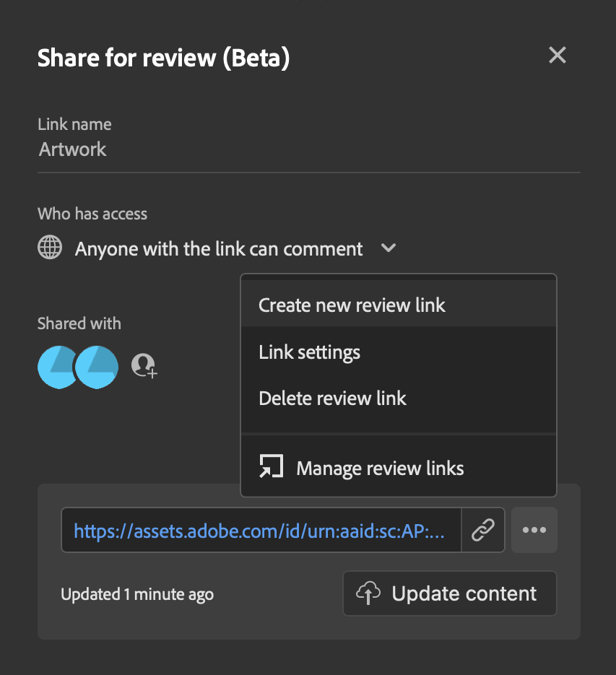The image size is (616, 675).
Task: Choose Link settings from the menu
Action: (309, 352)
